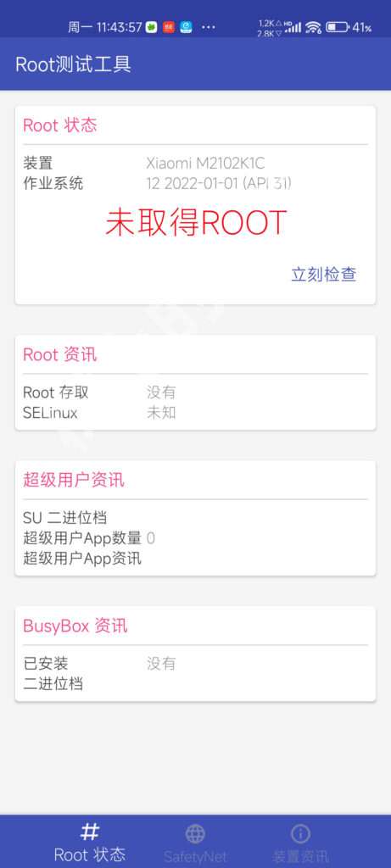Tap the Root 状态 hash icon
The height and width of the screenshot is (868, 391).
[90, 832]
